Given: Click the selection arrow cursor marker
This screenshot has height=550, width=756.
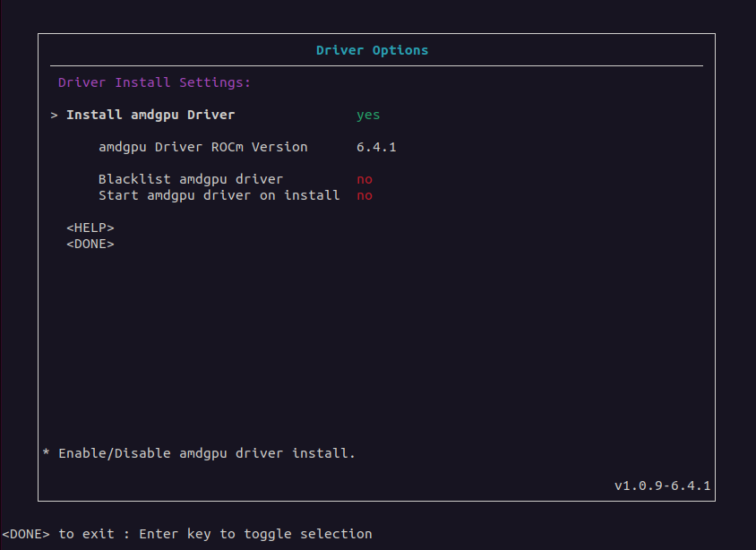Looking at the screenshot, I should coord(54,116).
